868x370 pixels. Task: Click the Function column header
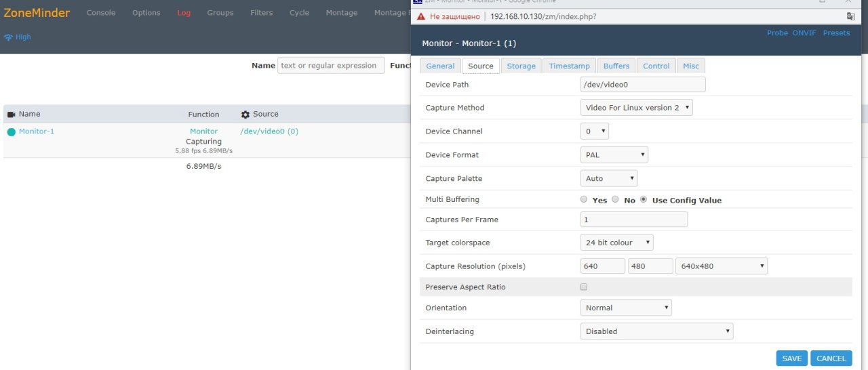(204, 115)
